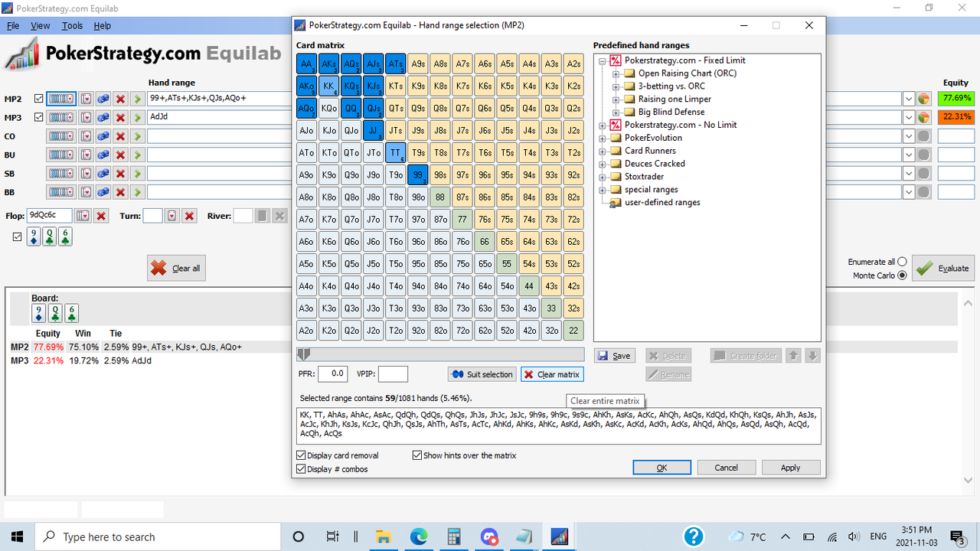This screenshot has width=980, height=551.
Task: Expand the Card Runners folder
Action: point(603,151)
